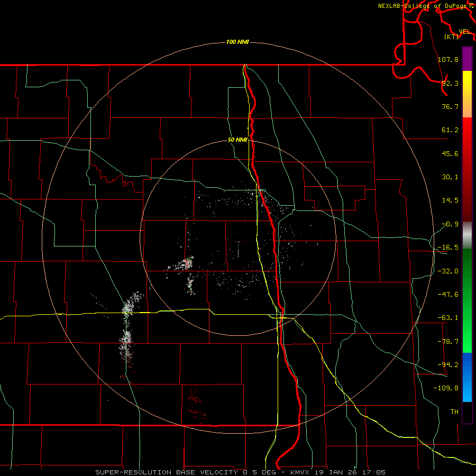Click the red segment of the color bar
Viewport: 476px width, 476px height.
[467, 169]
